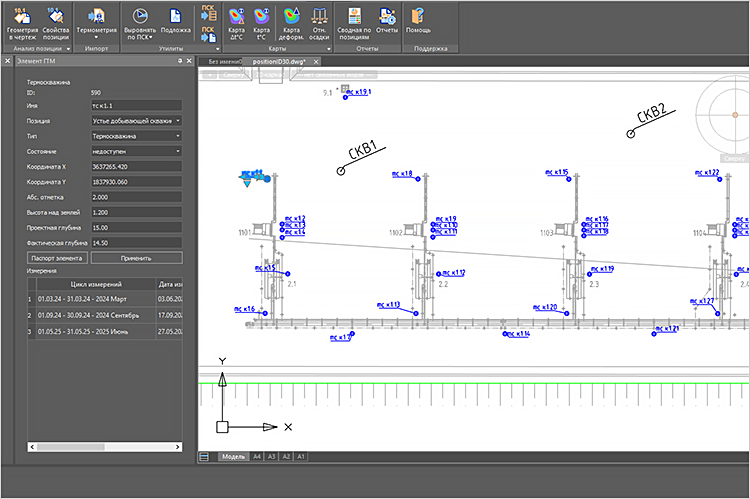750x499 pixels.
Task: Click scrollbar right arrow in Измерения
Action: pos(177,447)
